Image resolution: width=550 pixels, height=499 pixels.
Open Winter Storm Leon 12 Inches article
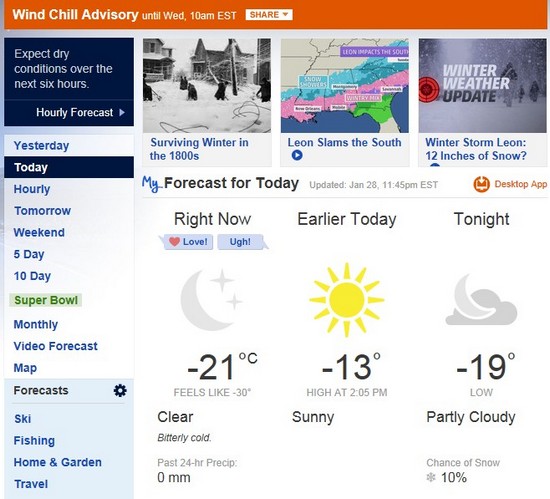click(x=476, y=149)
